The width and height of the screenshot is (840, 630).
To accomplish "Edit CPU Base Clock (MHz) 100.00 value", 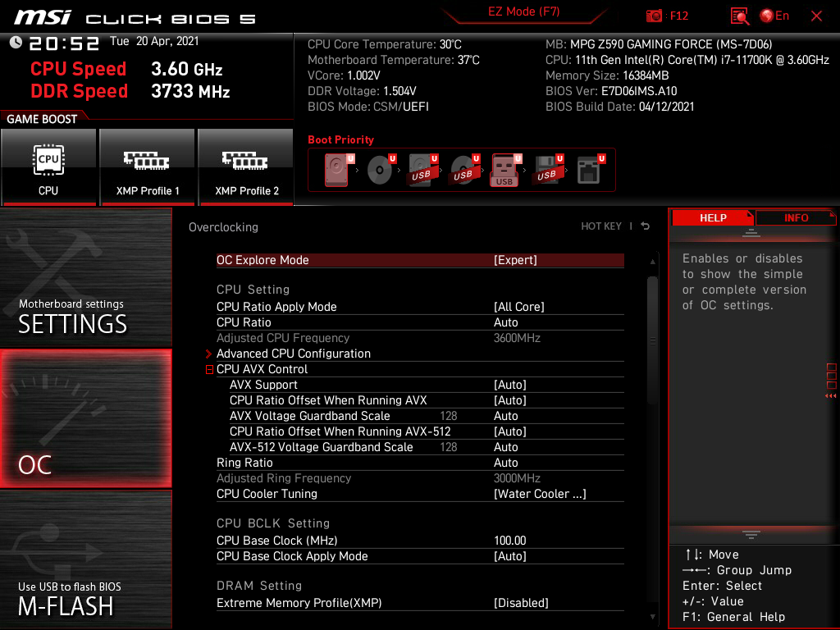I will (420, 541).
